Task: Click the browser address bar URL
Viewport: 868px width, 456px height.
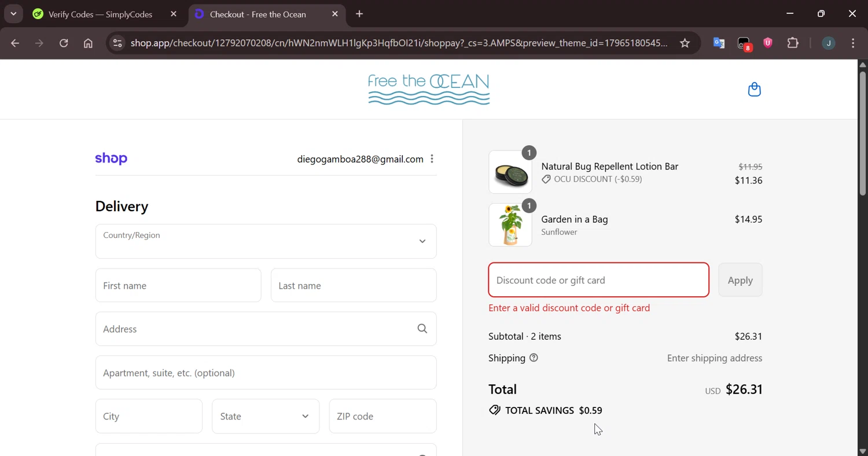Action: point(399,43)
